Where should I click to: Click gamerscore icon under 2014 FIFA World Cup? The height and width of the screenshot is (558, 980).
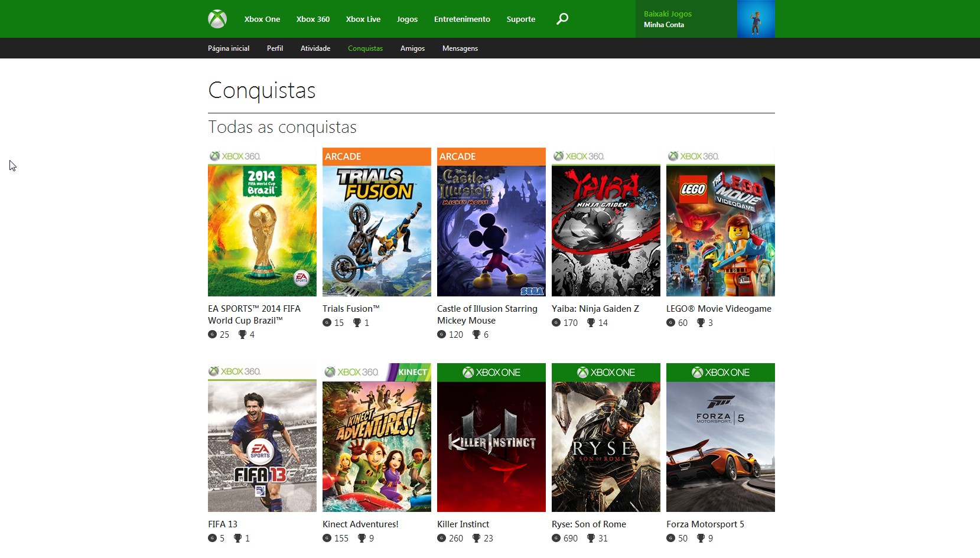click(212, 334)
